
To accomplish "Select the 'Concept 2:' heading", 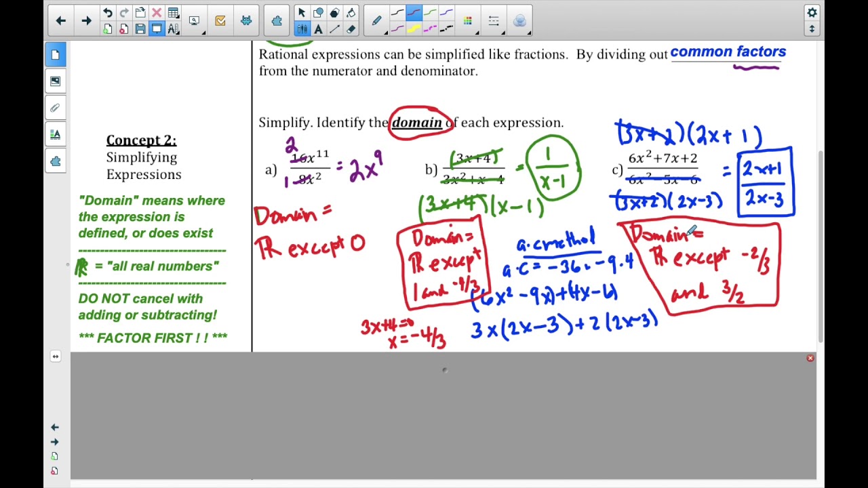I will [141, 140].
